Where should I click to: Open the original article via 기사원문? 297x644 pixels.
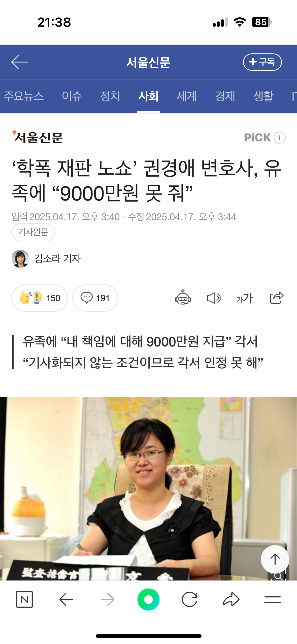pos(33,232)
